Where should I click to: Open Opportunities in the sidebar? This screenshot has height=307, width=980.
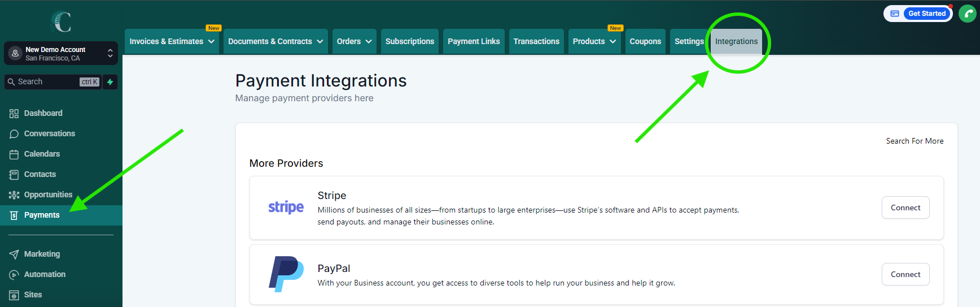(x=61, y=194)
